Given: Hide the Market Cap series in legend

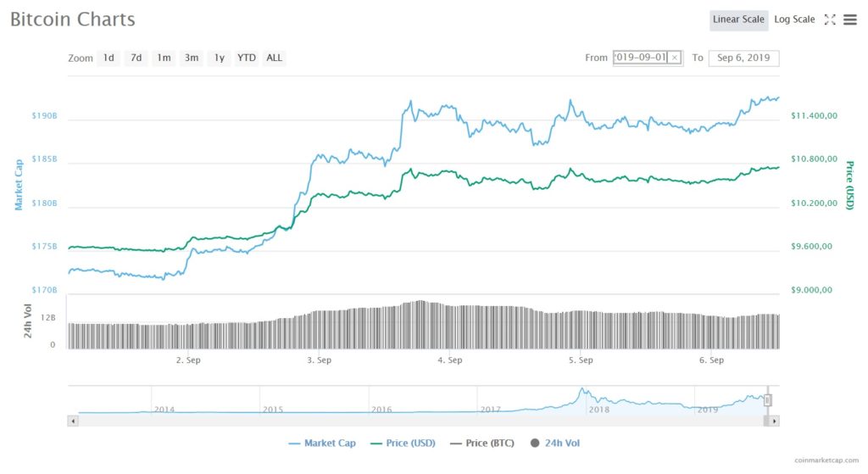Looking at the screenshot, I should coord(322,443).
